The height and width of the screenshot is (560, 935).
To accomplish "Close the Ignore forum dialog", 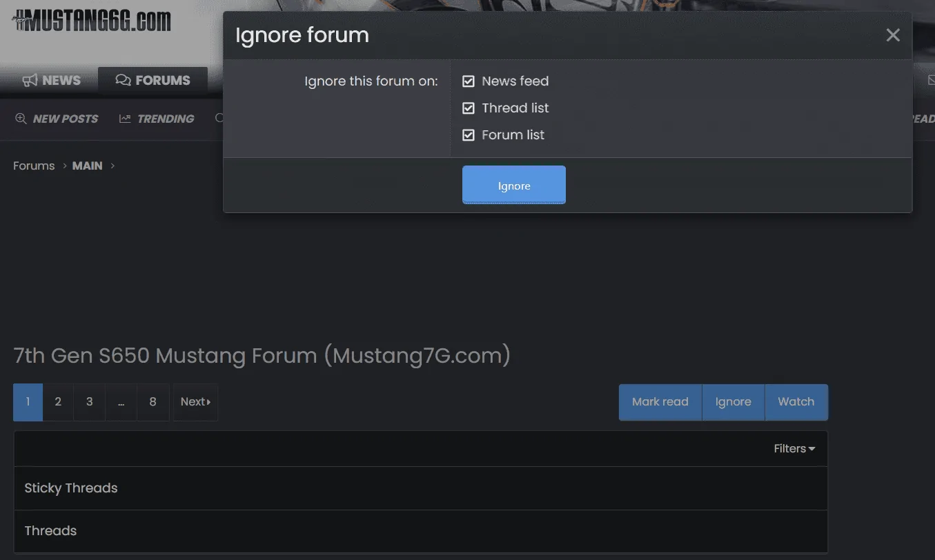I will coord(893,35).
